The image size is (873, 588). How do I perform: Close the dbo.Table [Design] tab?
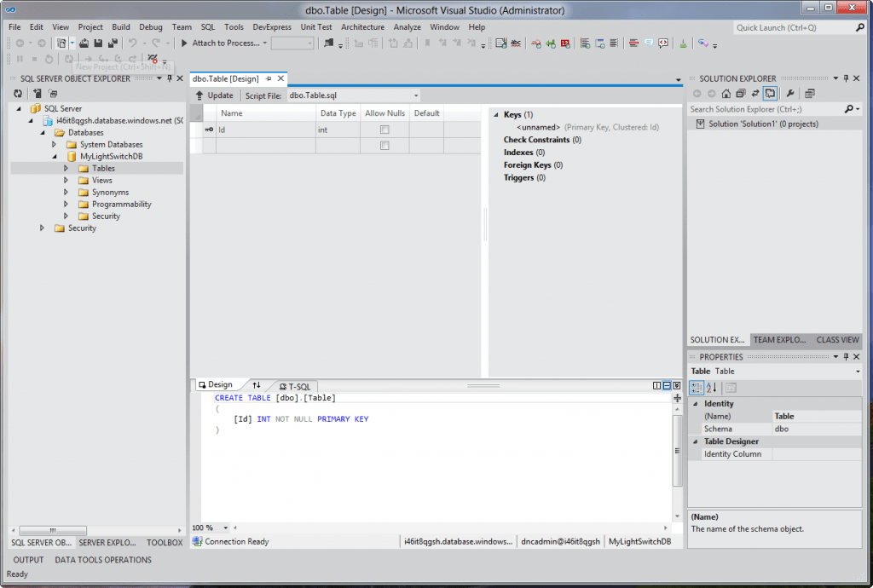(x=281, y=79)
